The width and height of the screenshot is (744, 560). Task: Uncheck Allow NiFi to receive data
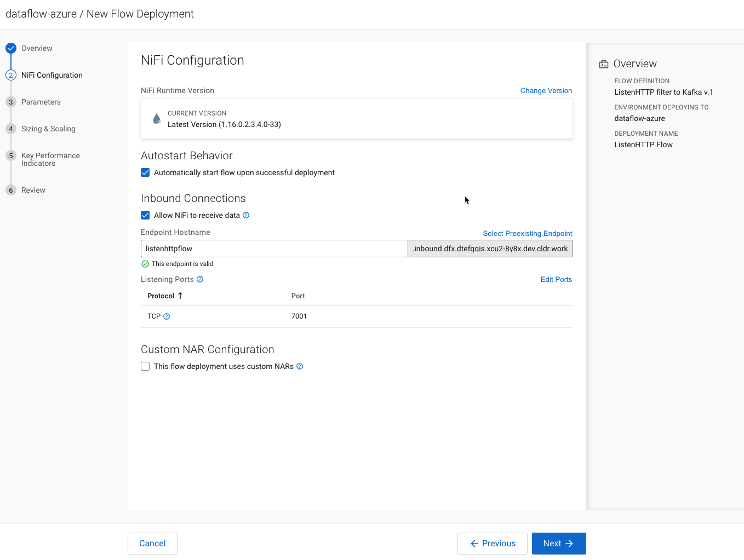click(145, 215)
